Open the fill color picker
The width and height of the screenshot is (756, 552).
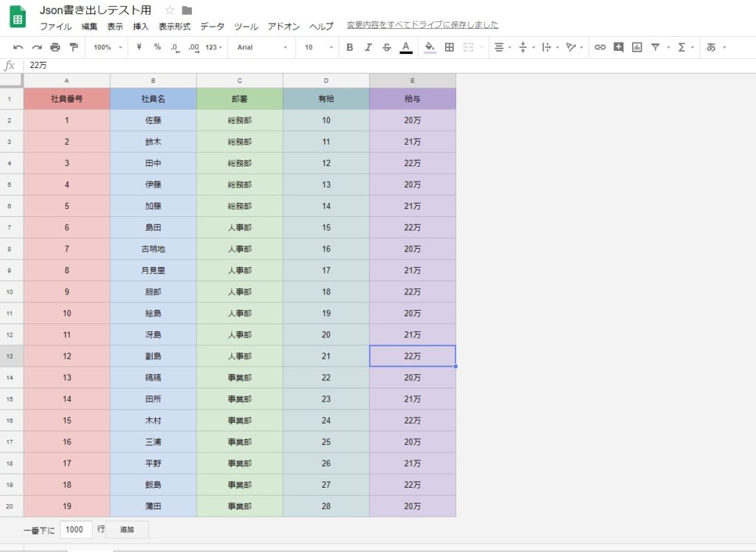pyautogui.click(x=430, y=47)
